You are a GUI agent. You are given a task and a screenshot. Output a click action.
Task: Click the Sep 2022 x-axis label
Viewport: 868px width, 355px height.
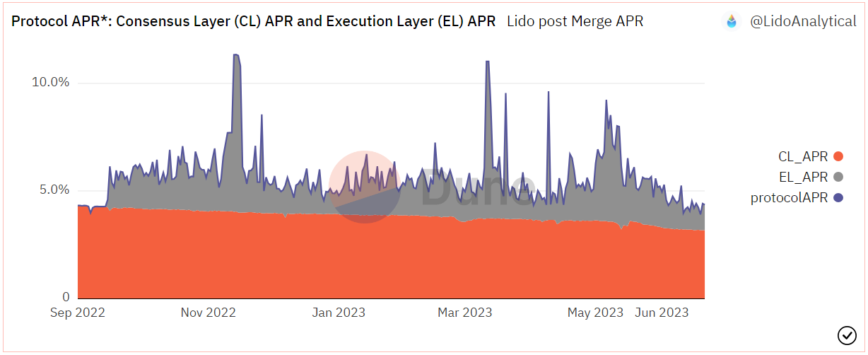pos(78,313)
